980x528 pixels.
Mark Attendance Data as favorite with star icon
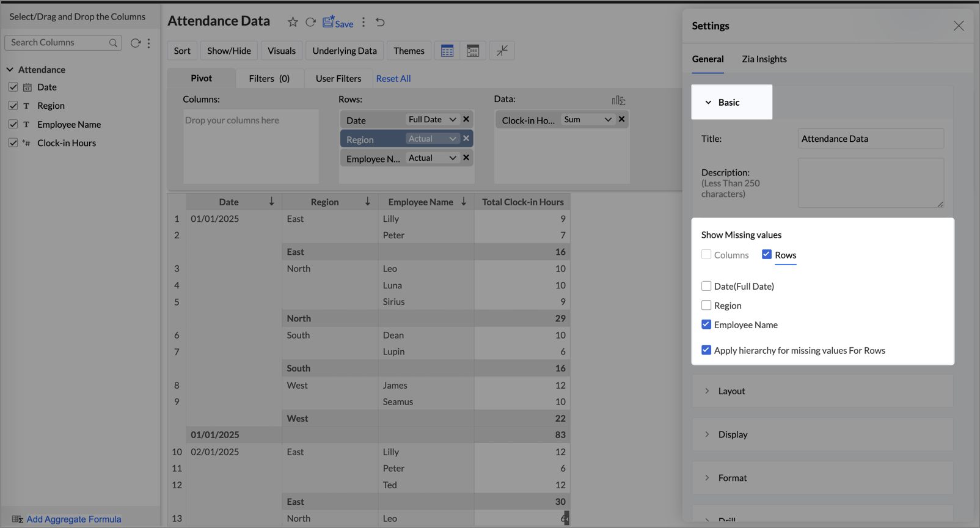coord(293,22)
